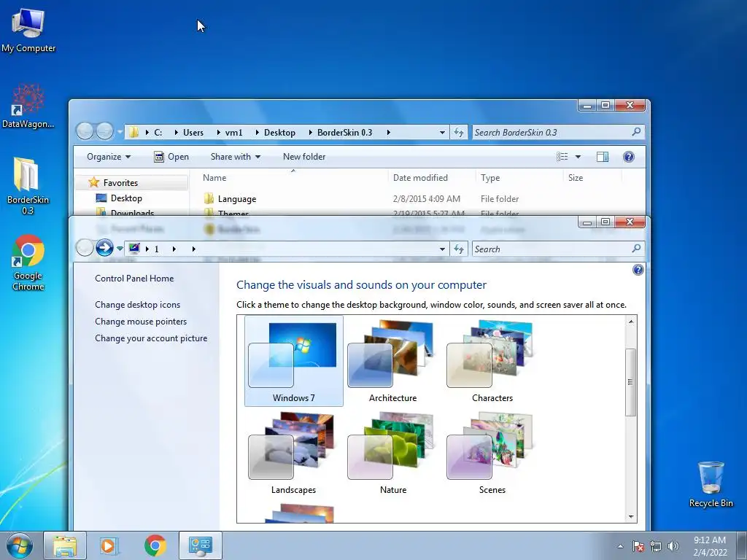Viewport: 747px width, 560px height.
Task: Select Scenes theme
Action: point(492,454)
